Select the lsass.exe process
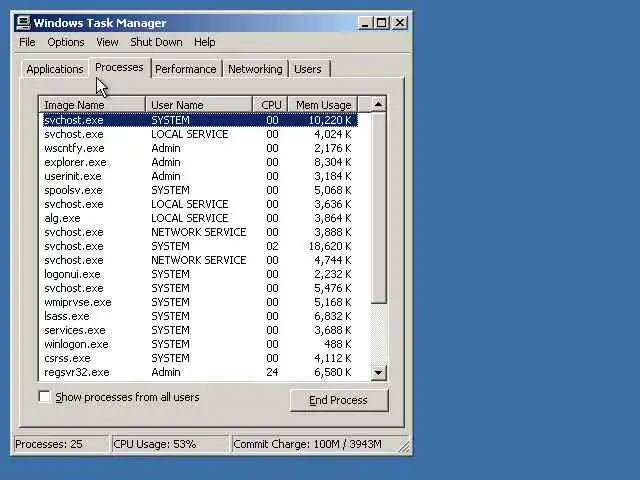The image size is (640, 480). pyautogui.click(x=200, y=316)
